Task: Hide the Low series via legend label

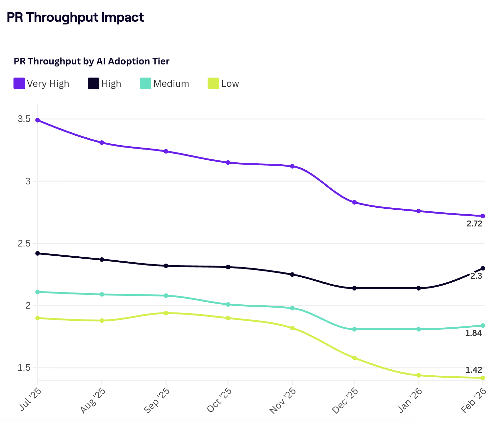Action: click(x=230, y=84)
